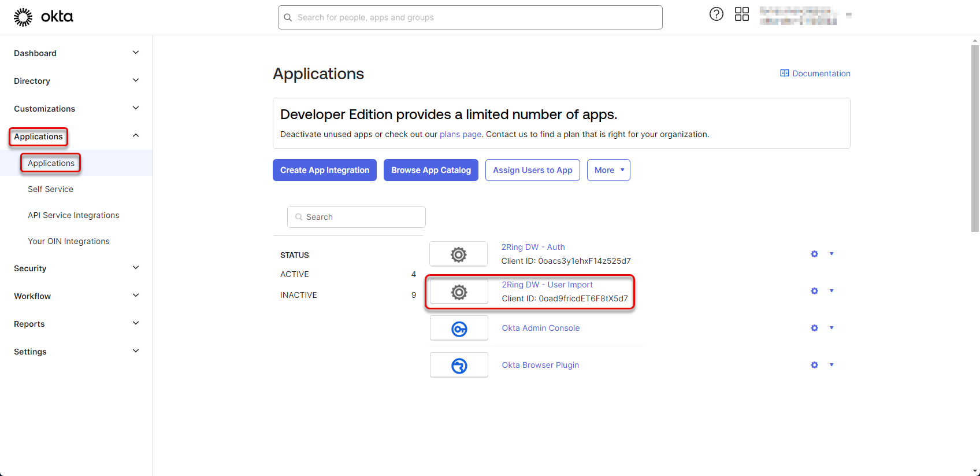Open the apps grid icon in header

point(741,14)
